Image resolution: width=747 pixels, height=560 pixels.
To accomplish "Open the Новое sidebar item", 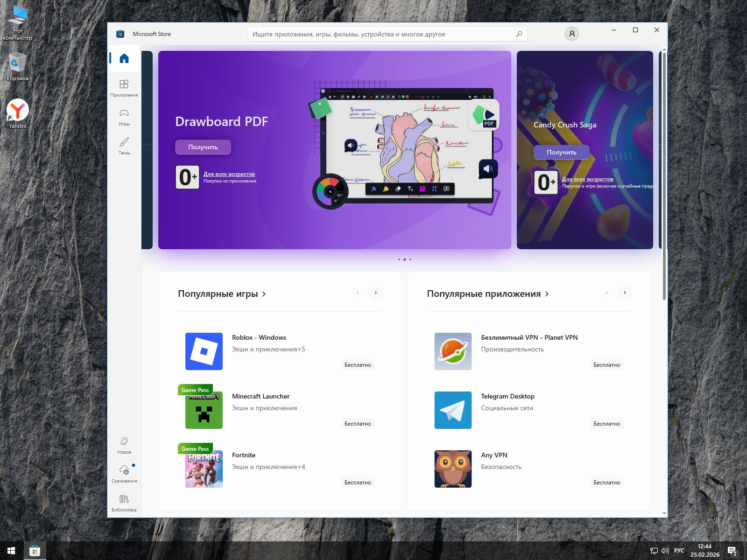I will tap(124, 444).
